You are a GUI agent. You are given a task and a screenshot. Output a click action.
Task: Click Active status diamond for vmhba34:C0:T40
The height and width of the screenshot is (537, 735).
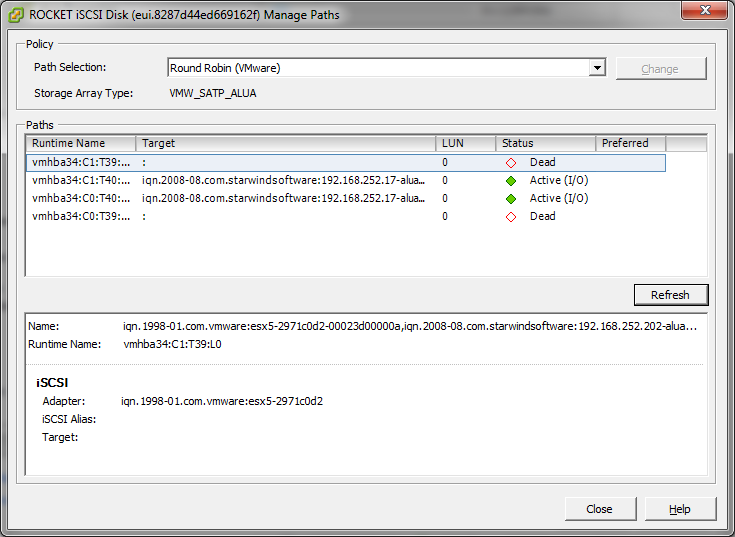pos(511,199)
